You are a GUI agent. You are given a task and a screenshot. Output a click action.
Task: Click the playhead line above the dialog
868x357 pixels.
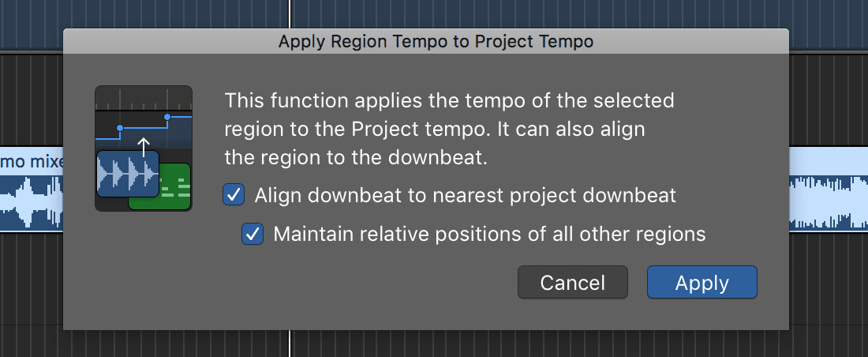(x=289, y=14)
